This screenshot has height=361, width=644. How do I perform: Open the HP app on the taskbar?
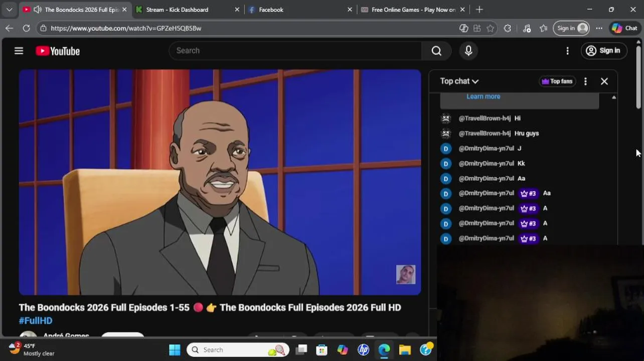(x=363, y=350)
